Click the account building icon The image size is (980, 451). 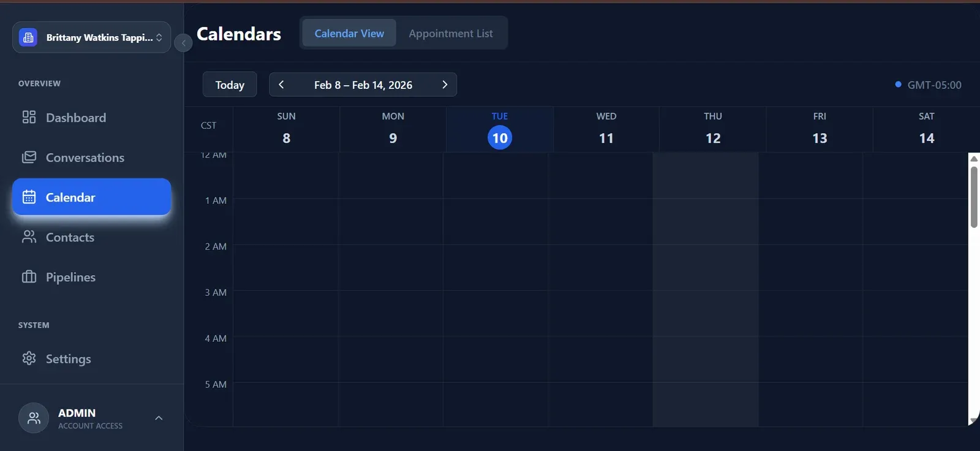28,37
